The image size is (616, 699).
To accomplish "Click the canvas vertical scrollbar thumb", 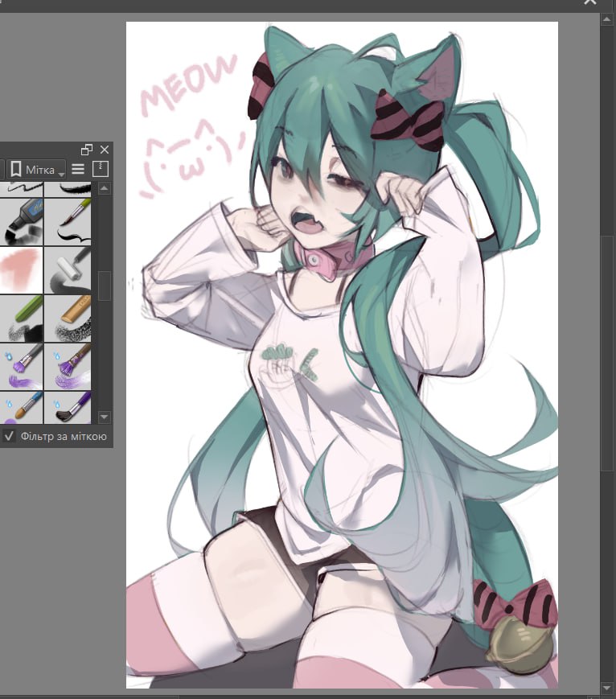I will tap(606, 352).
